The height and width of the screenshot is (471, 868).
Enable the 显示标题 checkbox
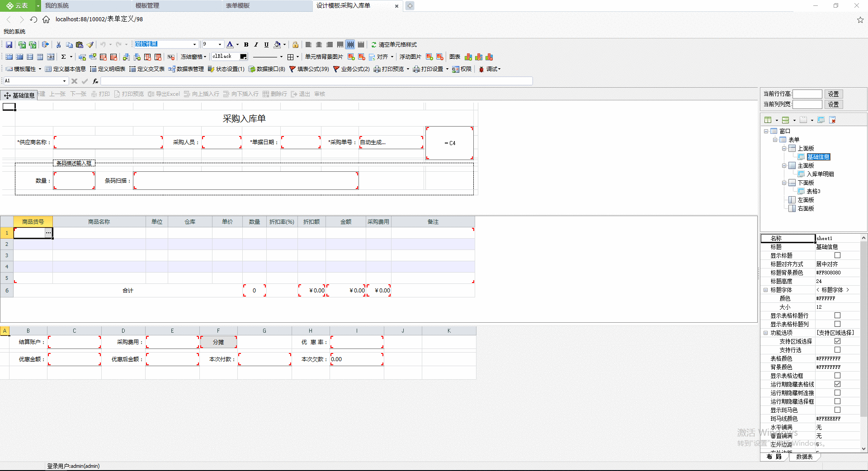click(x=837, y=255)
